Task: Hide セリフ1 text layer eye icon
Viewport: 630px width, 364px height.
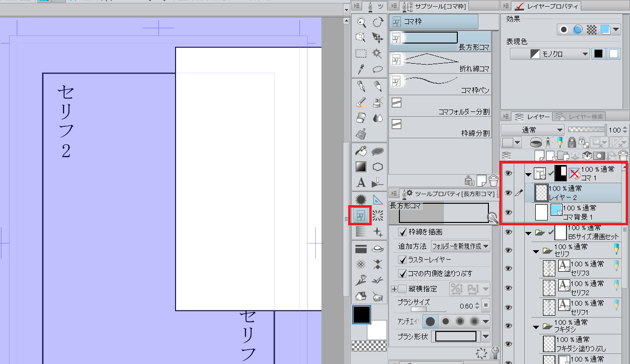Action: [x=508, y=307]
